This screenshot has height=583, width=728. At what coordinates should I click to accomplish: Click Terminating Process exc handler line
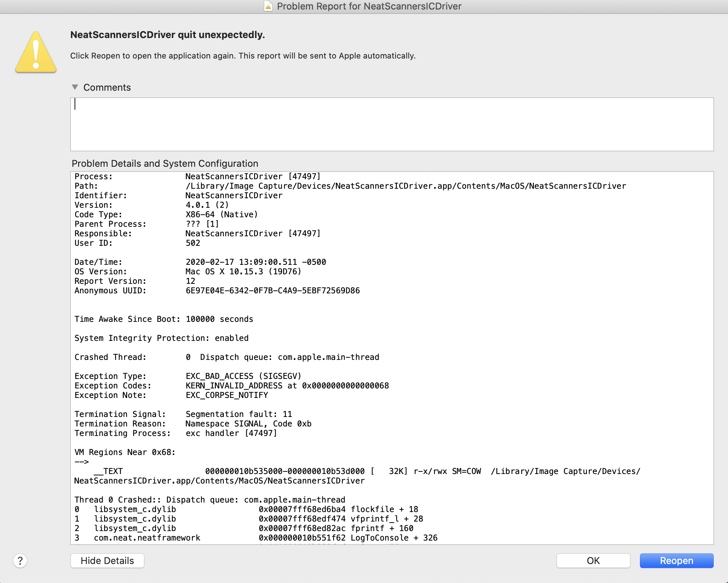pyautogui.click(x=176, y=433)
